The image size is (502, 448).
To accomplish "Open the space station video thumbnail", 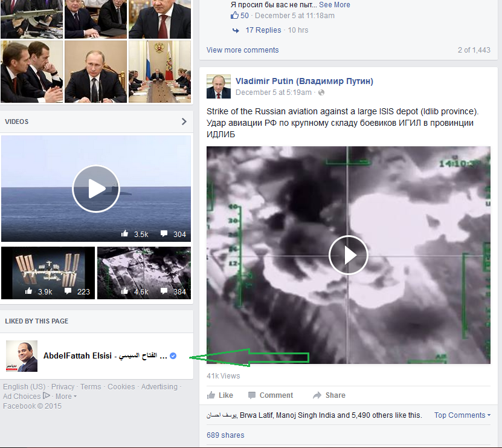I will tap(48, 273).
